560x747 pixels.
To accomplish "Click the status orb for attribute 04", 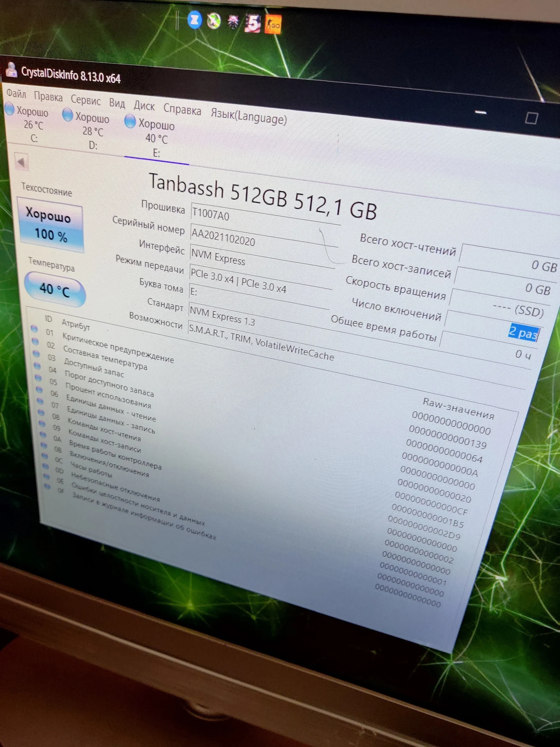I will 37,366.
